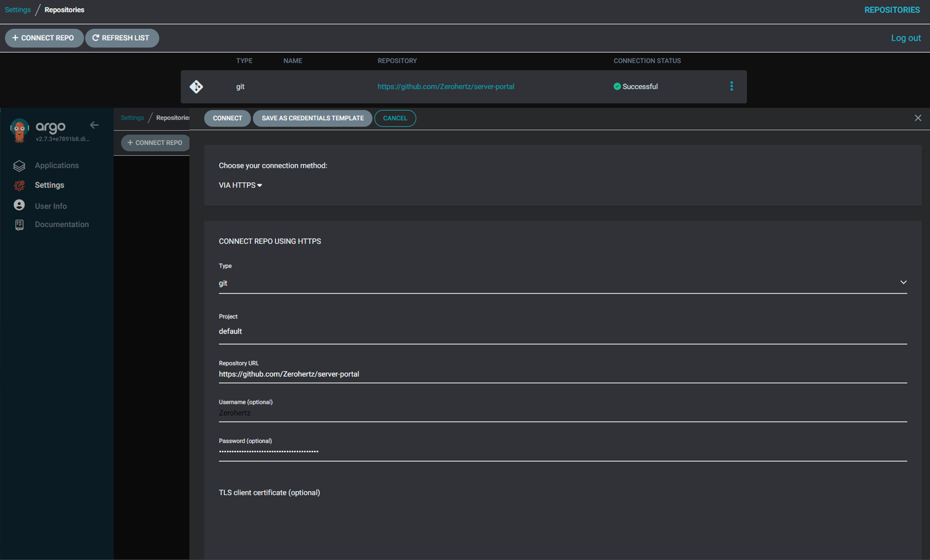Collapse sidebar with the back arrow
This screenshot has height=560, width=930.
(x=94, y=125)
